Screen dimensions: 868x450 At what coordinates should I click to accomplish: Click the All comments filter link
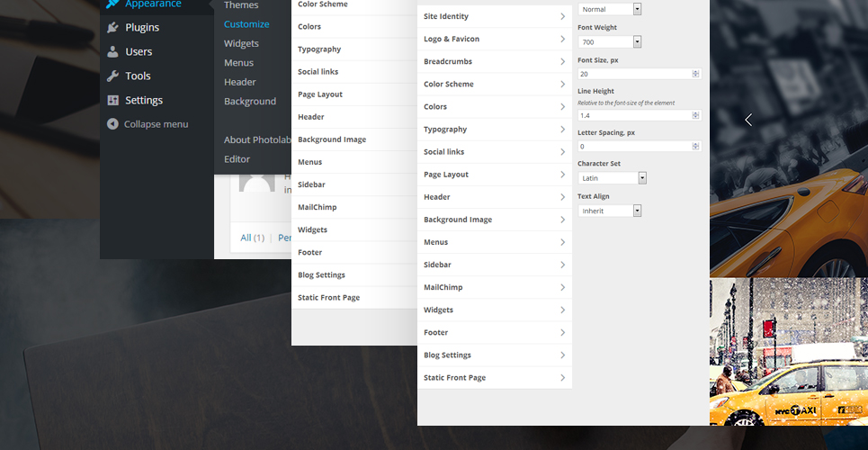pos(246,238)
